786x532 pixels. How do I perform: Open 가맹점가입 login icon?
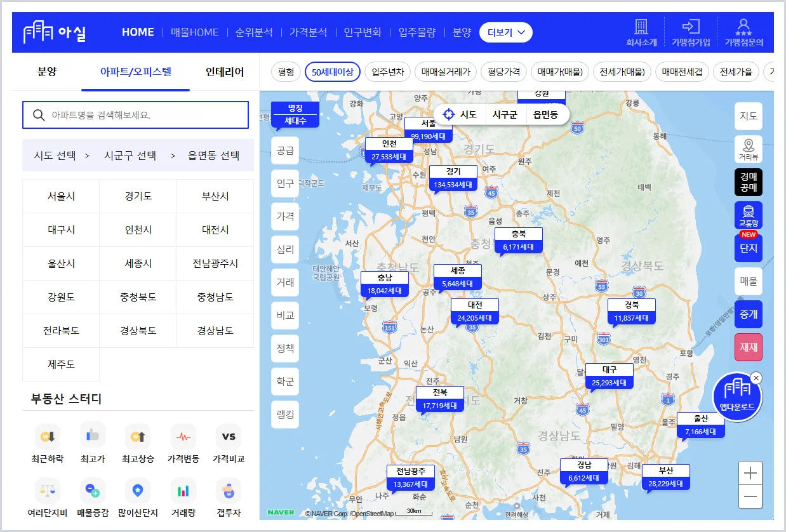tap(691, 27)
